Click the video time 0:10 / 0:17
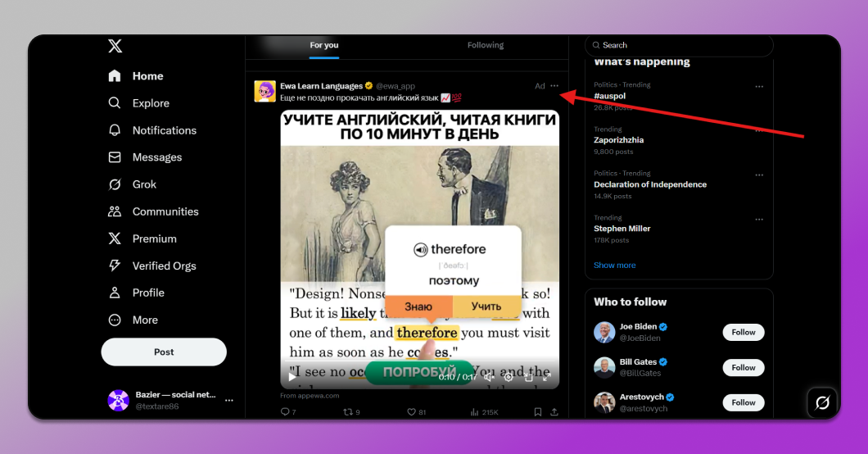This screenshot has height=454, width=868. click(x=458, y=377)
